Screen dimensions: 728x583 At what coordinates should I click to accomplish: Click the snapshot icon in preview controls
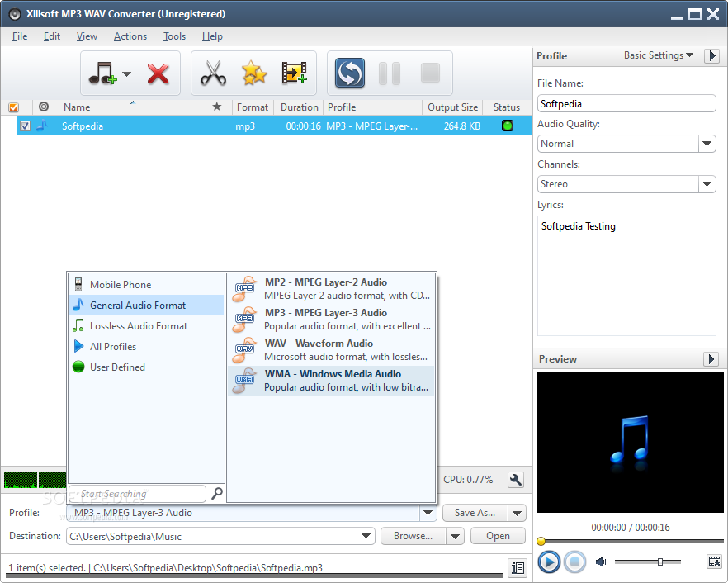click(x=715, y=562)
